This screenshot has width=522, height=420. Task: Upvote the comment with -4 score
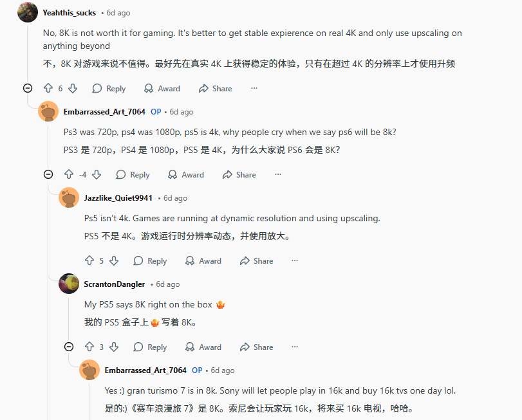pos(69,175)
